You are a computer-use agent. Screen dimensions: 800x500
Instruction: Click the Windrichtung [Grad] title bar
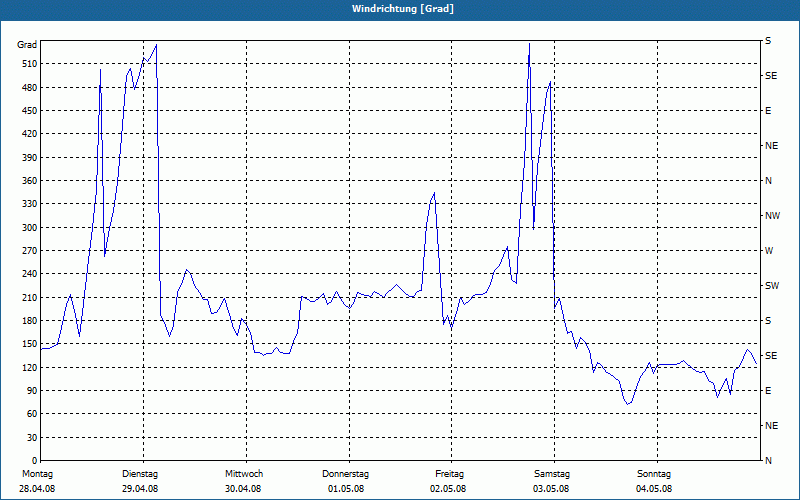coord(400,9)
